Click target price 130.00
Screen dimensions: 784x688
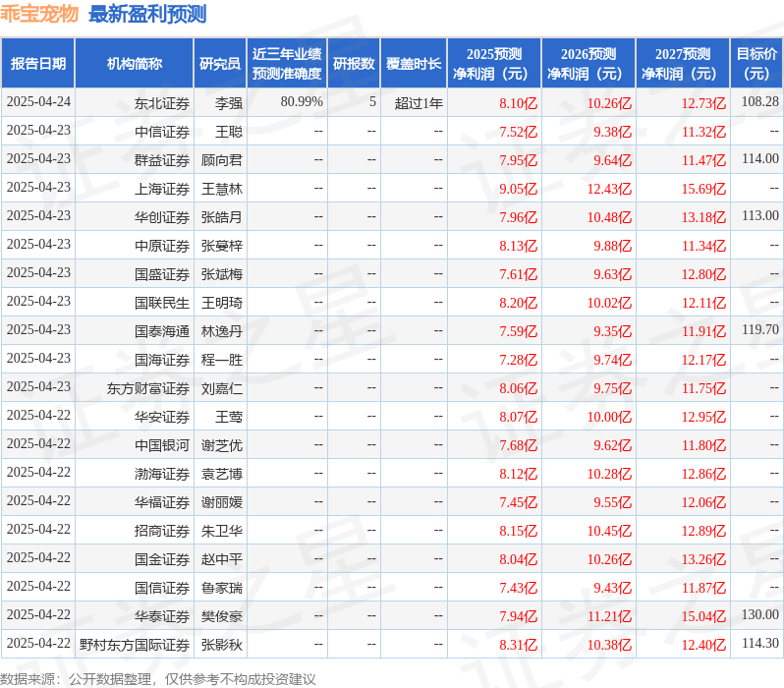tap(760, 615)
